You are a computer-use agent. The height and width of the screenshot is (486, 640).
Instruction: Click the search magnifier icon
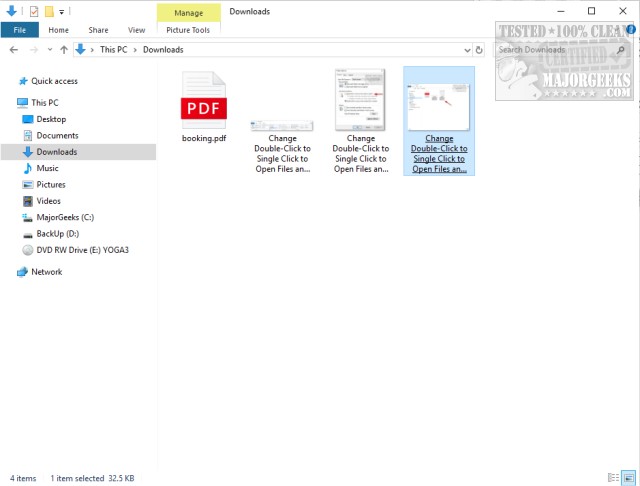pos(621,50)
